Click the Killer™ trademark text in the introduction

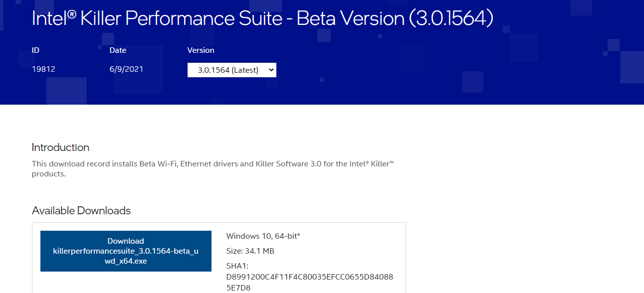click(x=381, y=164)
